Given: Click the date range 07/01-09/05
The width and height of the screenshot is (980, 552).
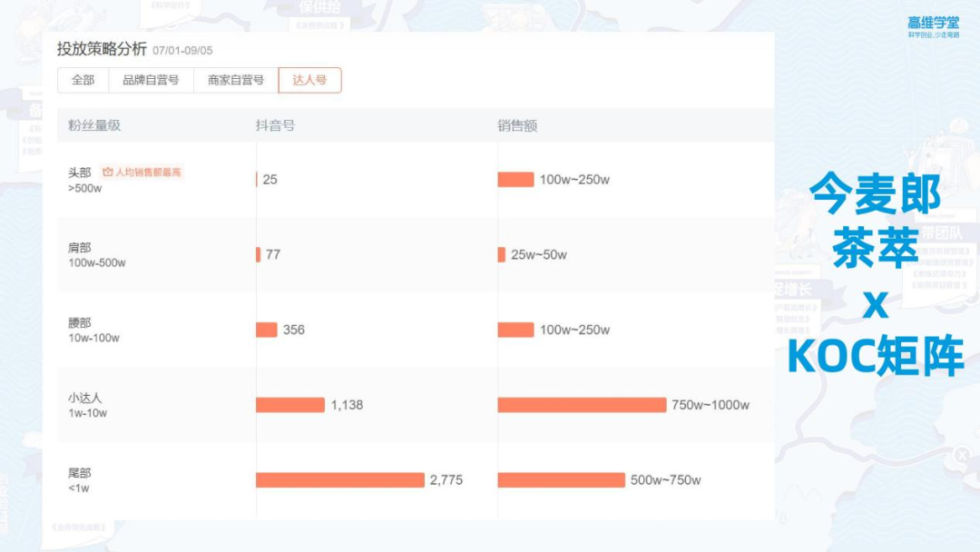Looking at the screenshot, I should coord(182,51).
